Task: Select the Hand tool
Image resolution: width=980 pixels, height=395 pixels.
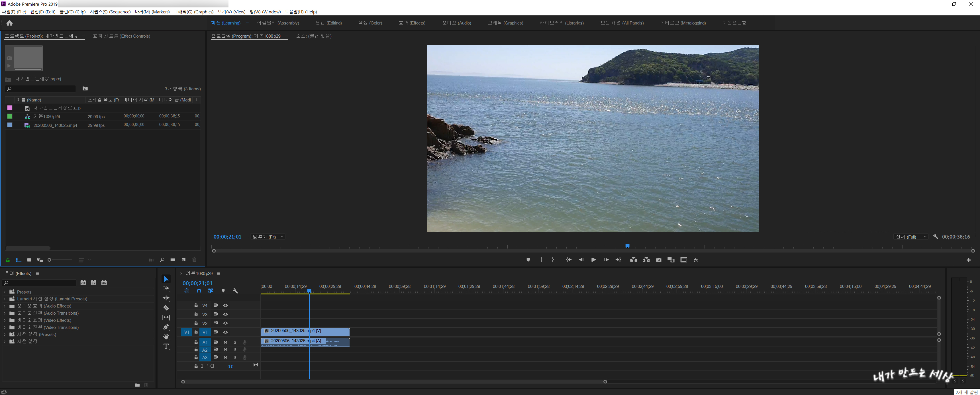Action: (x=166, y=336)
